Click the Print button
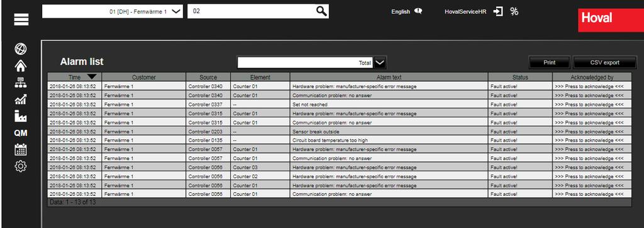Image resolution: width=644 pixels, height=228 pixels. (549, 62)
